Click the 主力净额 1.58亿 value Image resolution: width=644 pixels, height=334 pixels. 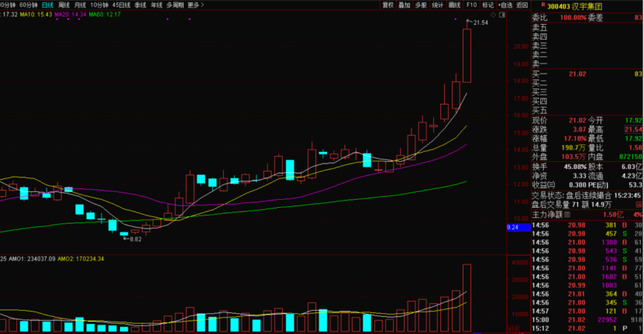point(613,215)
